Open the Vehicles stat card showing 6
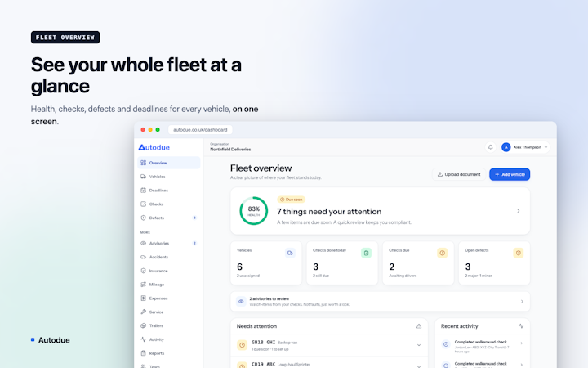The height and width of the screenshot is (368, 588). coord(266,263)
